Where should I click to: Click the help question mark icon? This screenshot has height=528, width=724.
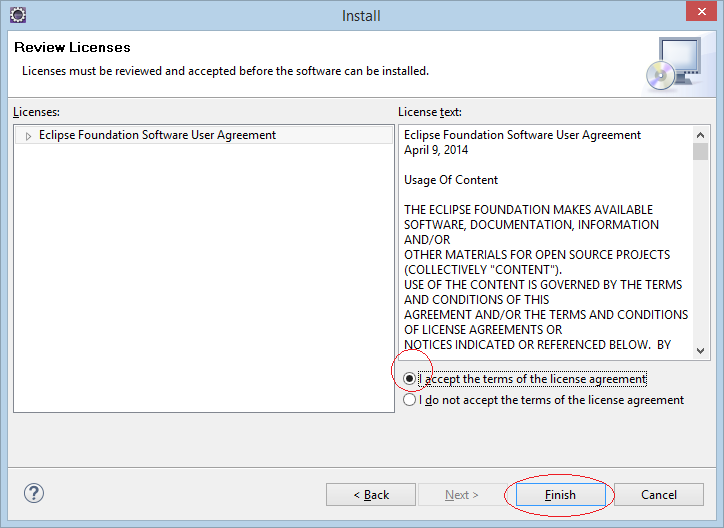tap(34, 493)
